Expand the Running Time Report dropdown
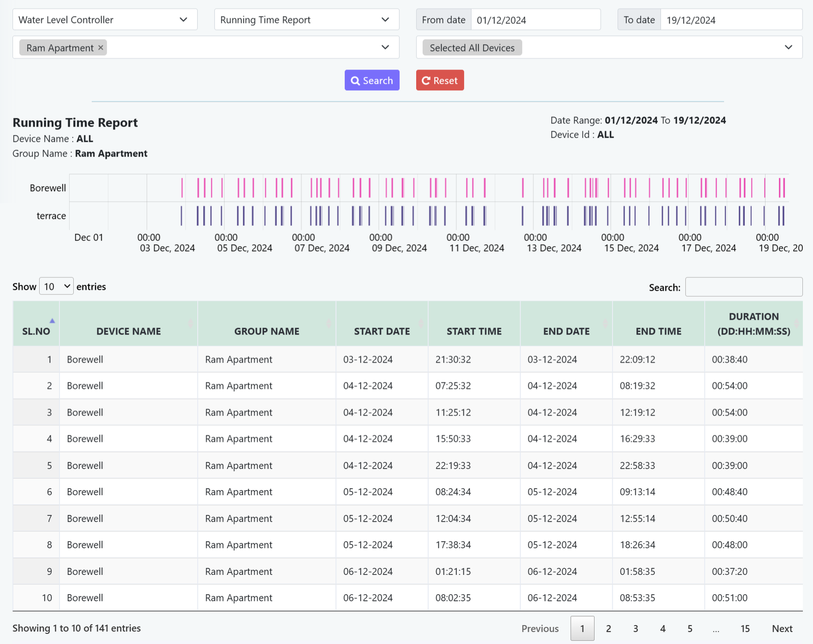The height and width of the screenshot is (644, 813). point(306,20)
